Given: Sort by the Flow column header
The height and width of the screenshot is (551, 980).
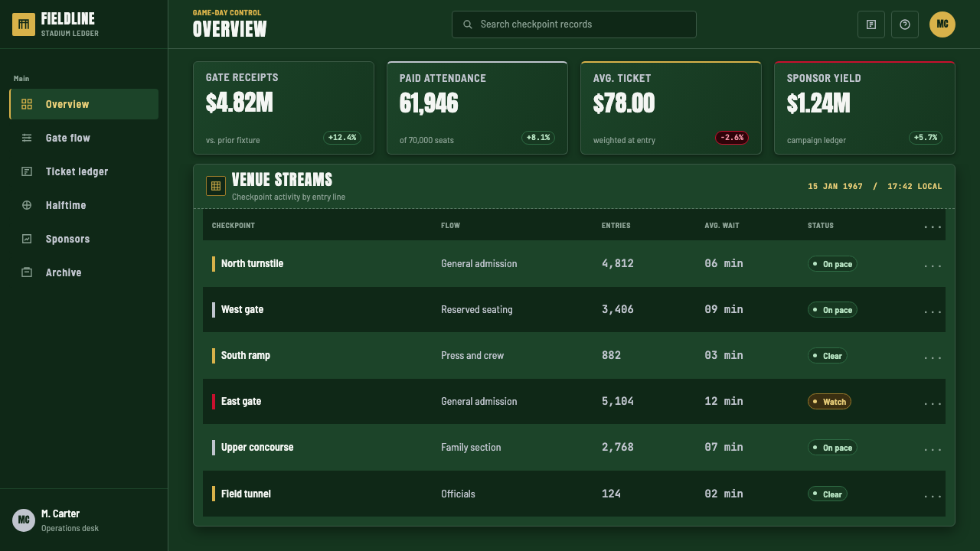Looking at the screenshot, I should click(x=450, y=226).
